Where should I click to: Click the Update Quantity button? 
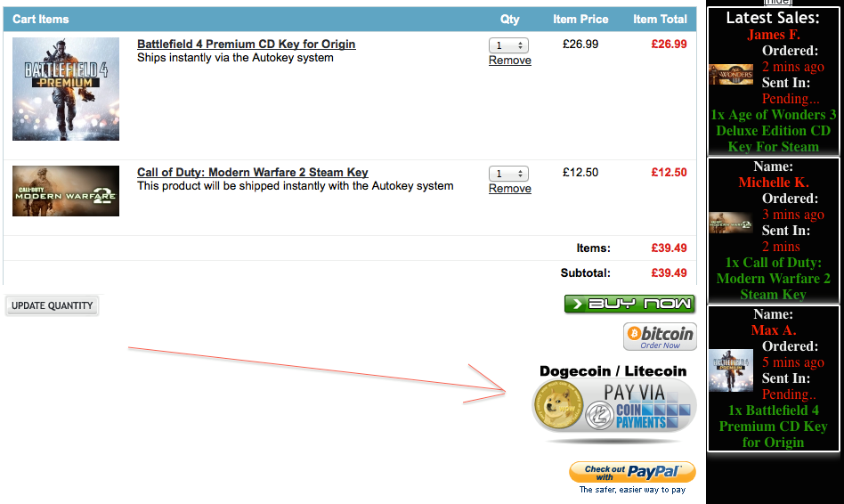(x=53, y=305)
